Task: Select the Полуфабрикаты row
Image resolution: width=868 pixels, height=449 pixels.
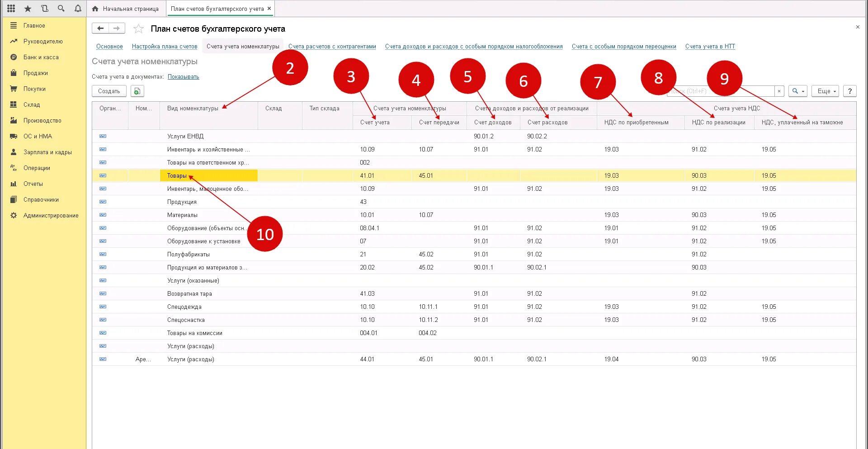Action: pos(474,254)
